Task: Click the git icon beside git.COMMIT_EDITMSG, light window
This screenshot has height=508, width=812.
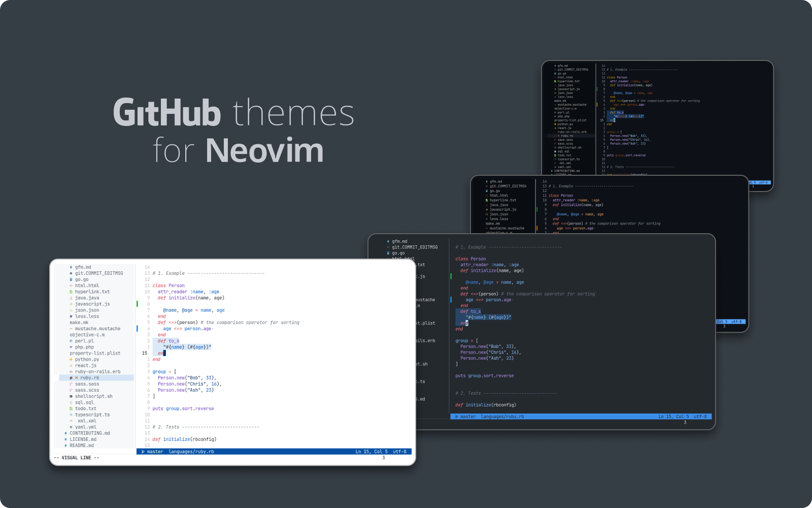Action: pos(71,273)
